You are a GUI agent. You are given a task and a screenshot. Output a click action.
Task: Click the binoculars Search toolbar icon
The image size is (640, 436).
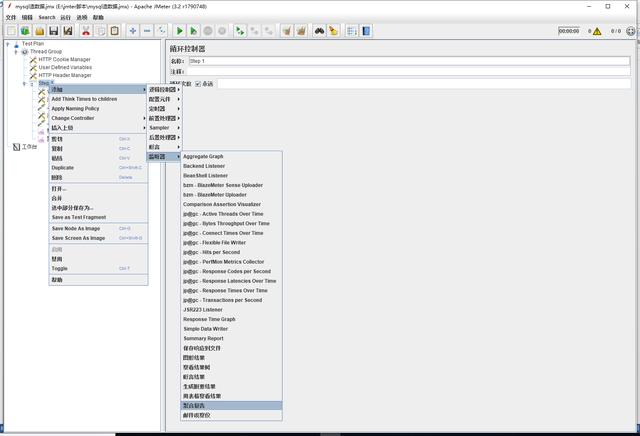(319, 31)
